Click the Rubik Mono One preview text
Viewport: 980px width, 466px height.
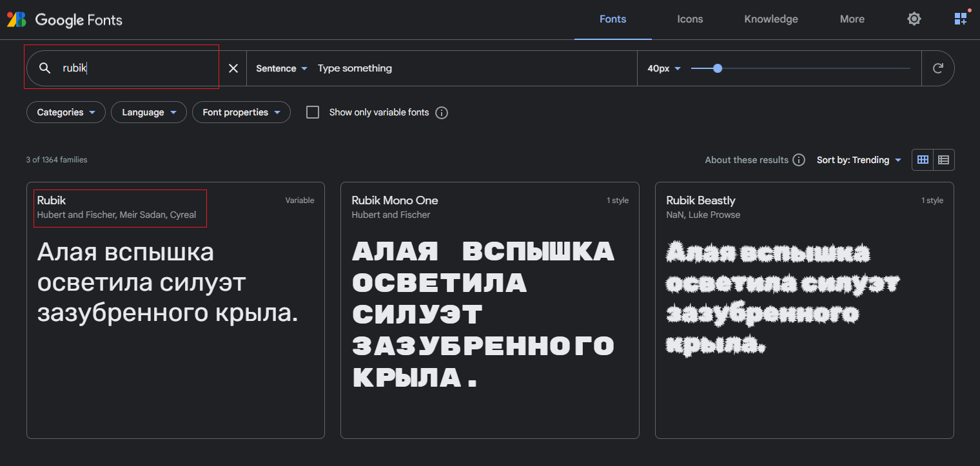tap(483, 314)
